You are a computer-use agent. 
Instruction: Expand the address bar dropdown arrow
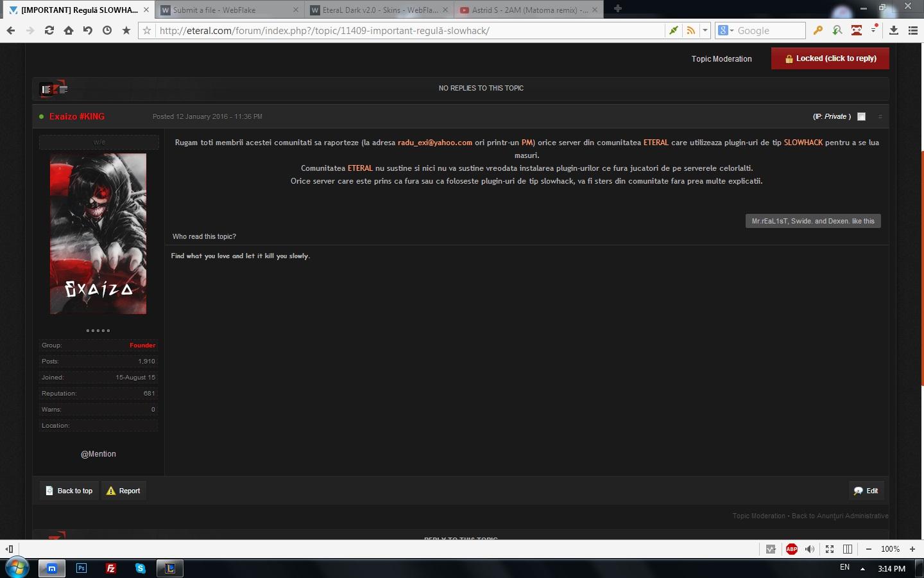pyautogui.click(x=705, y=30)
